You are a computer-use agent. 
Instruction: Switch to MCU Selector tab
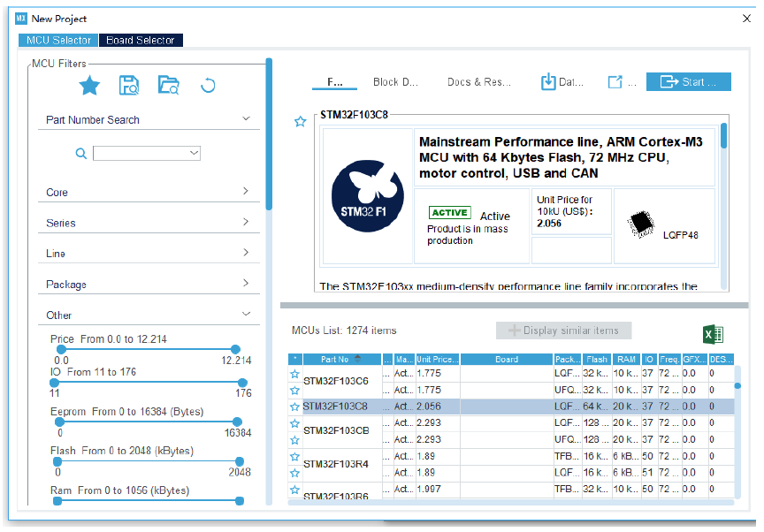(58, 40)
